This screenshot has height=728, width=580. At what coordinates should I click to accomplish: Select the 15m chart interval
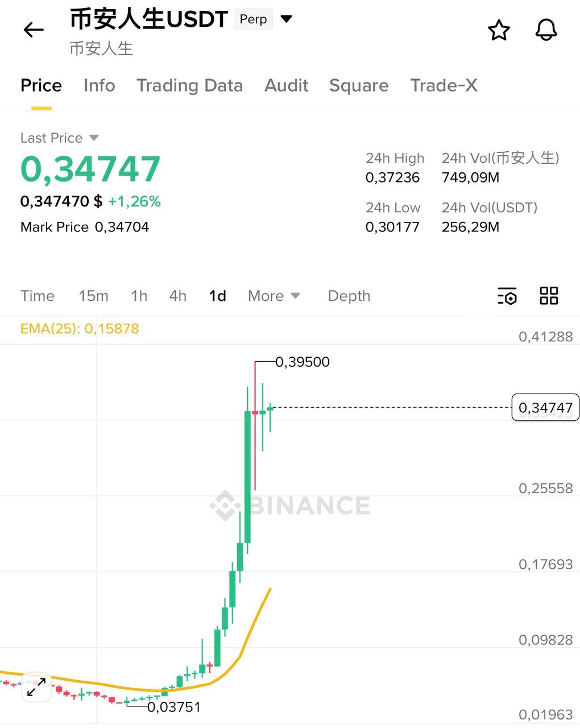[93, 296]
